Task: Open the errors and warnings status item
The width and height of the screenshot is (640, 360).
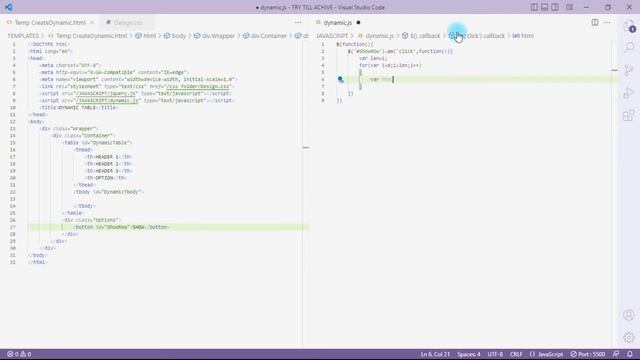Action: [19, 354]
